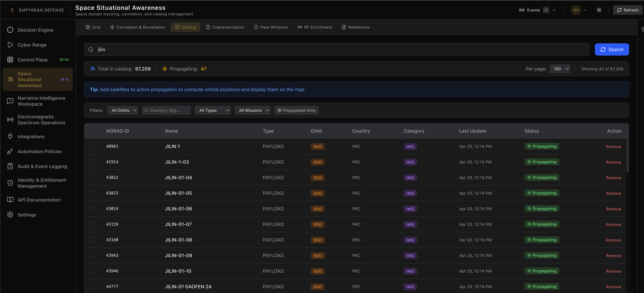Expand the All Missions dropdown
Image resolution: width=644 pixels, height=293 pixels.
(x=253, y=110)
